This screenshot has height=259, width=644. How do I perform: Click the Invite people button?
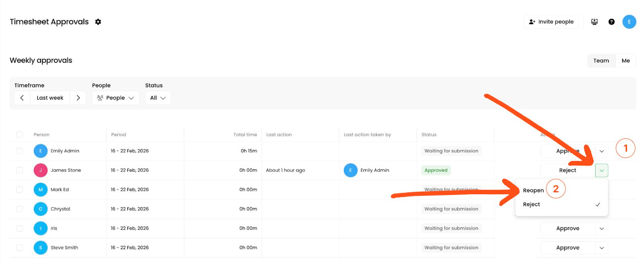click(x=551, y=22)
